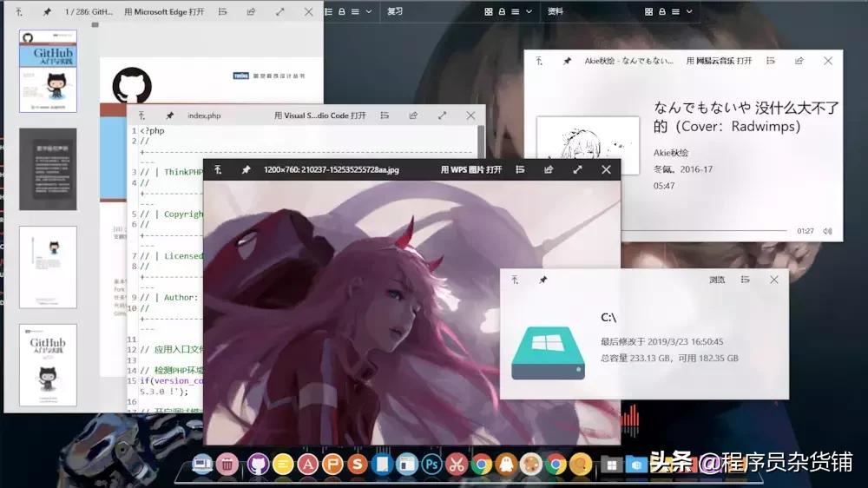Toggle stay-on-top for the GitHub PDF preview
This screenshot has width=868, height=488.
pyautogui.click(x=19, y=11)
